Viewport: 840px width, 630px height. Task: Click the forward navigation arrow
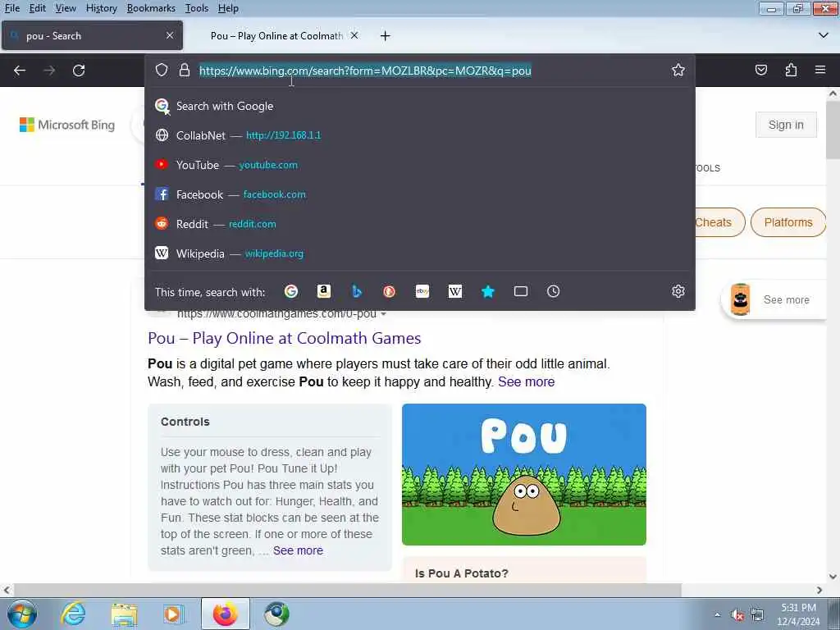(49, 71)
